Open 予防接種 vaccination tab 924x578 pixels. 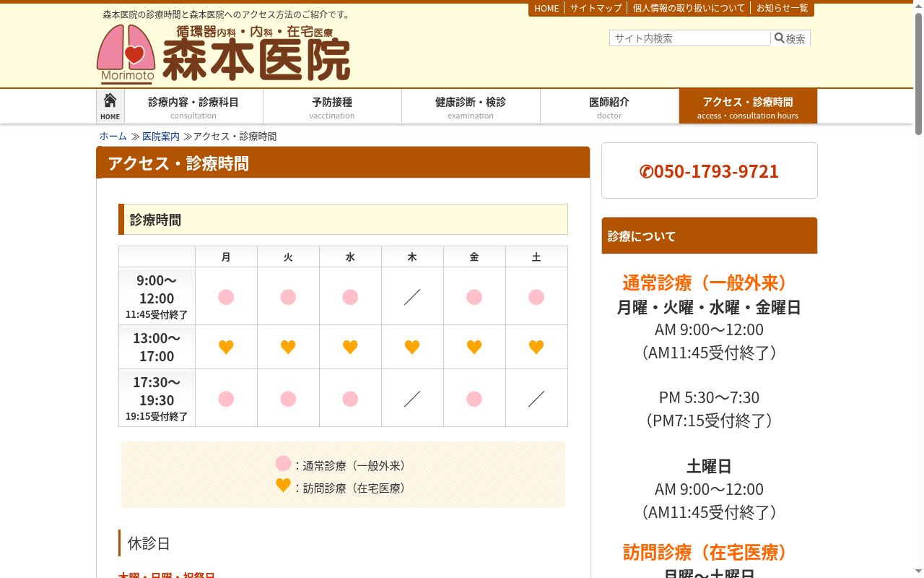coord(332,106)
